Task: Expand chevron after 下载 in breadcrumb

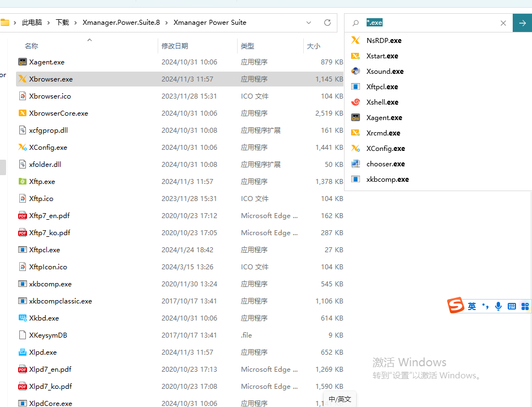Action: point(76,23)
